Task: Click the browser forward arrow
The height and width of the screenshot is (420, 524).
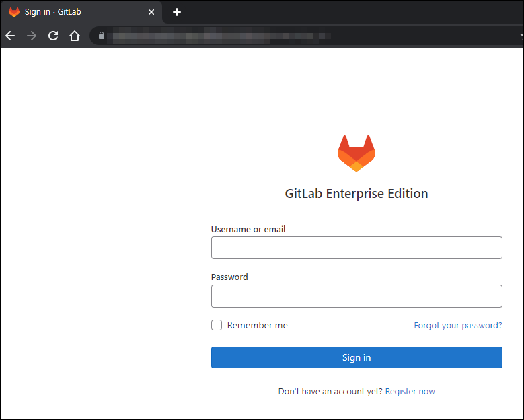Action: pyautogui.click(x=32, y=36)
